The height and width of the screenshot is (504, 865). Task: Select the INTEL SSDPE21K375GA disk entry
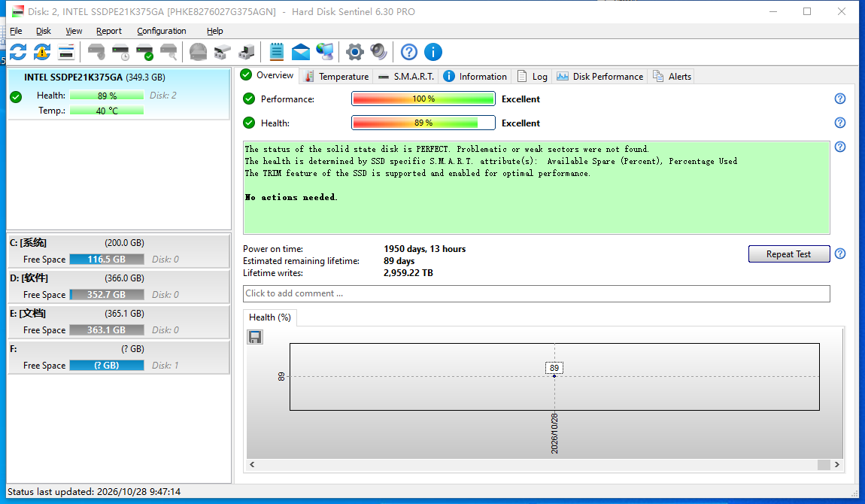click(x=119, y=94)
